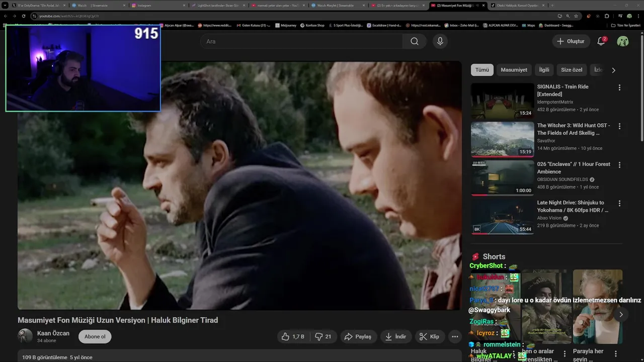Viewport: 644px width, 362px height.
Task: Open options menu for 026 Enclaves video
Action: pos(619,165)
